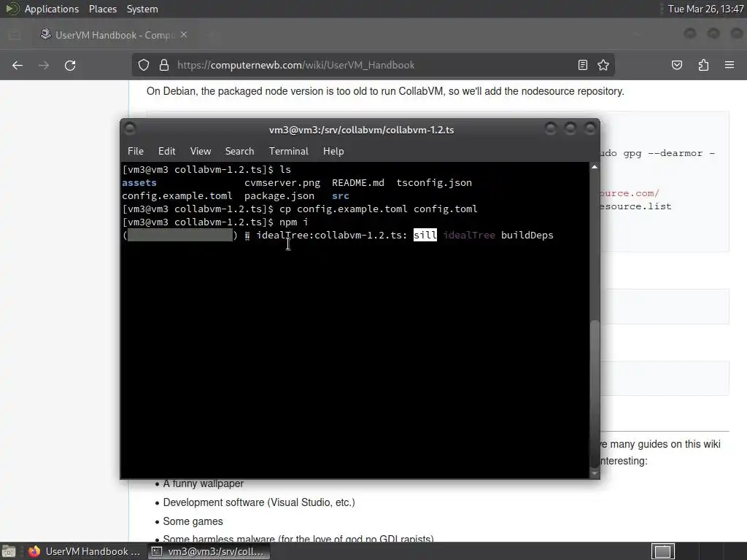The height and width of the screenshot is (560, 747).
Task: Open the terminal File menu
Action: [135, 151]
